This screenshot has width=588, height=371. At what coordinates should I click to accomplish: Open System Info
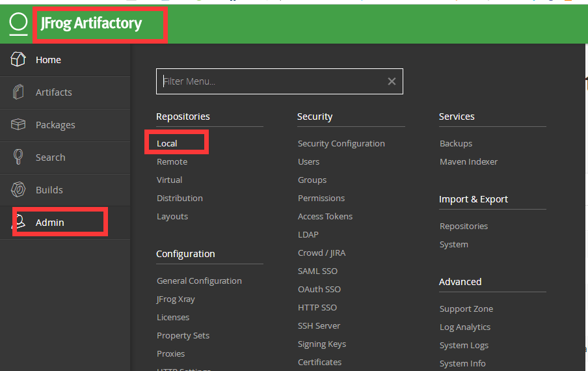[x=462, y=363]
